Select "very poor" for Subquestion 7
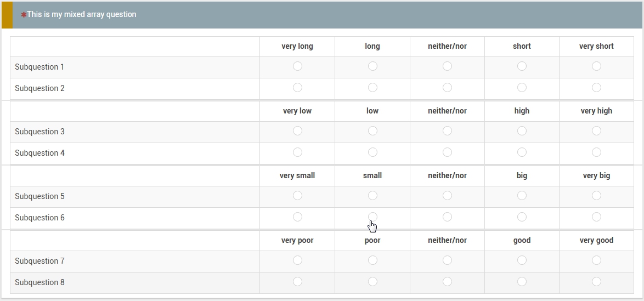 [x=297, y=260]
